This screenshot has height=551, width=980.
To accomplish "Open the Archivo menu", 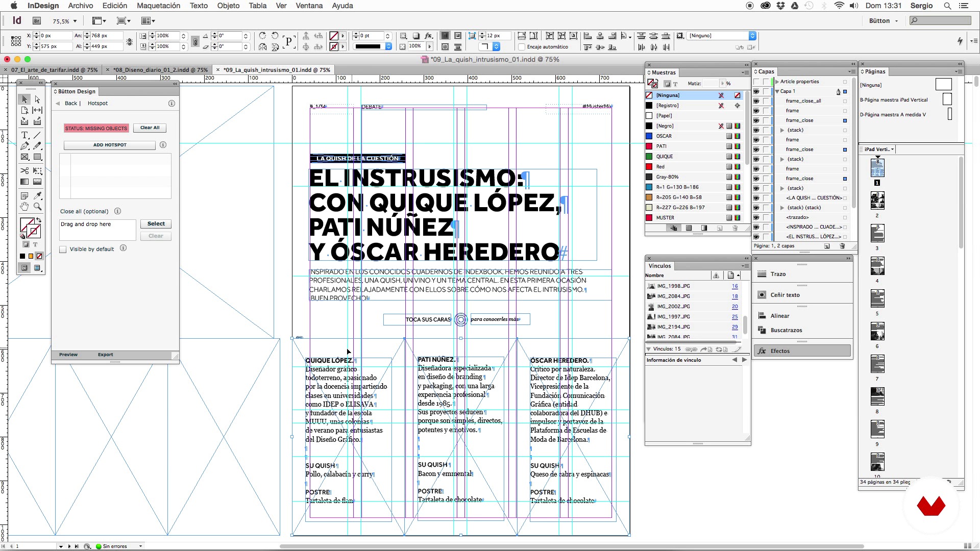I will [80, 6].
